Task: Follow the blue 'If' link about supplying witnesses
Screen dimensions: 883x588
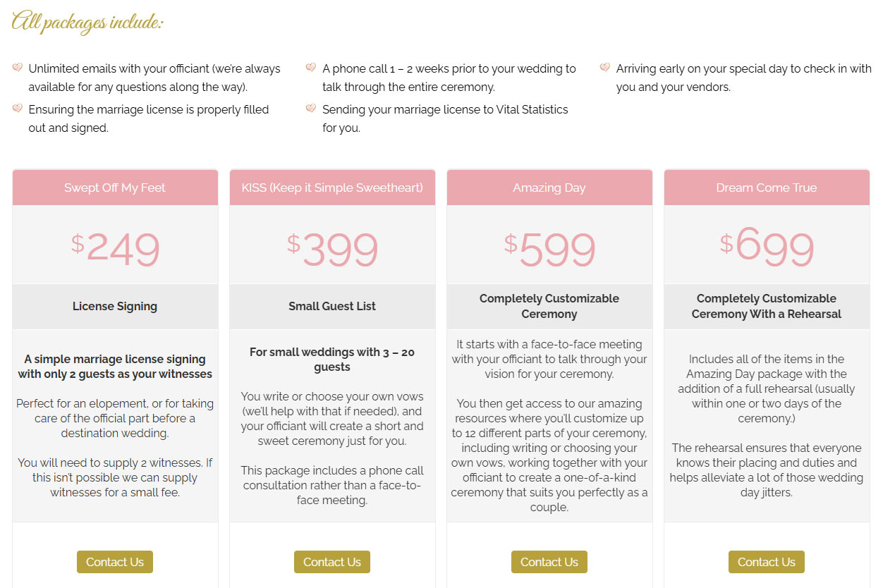Action: click(x=209, y=463)
